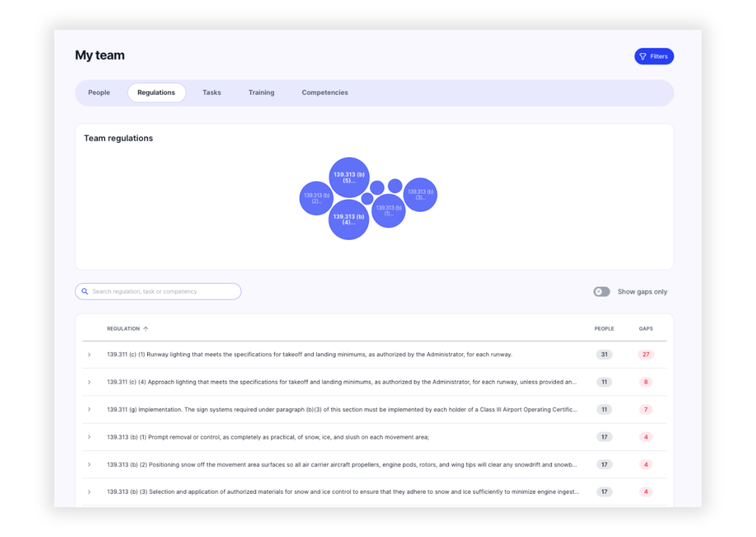Expand the 139.313 (b) (3) Selection row

89,492
